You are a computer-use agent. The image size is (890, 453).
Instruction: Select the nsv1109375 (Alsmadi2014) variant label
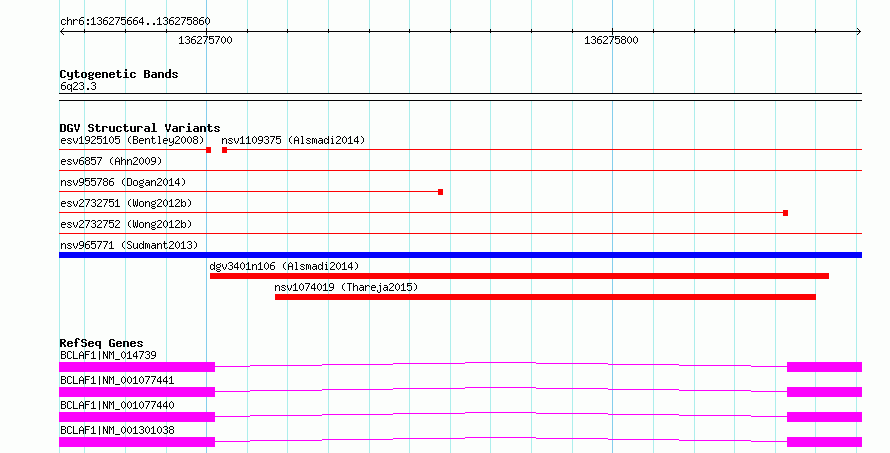click(x=293, y=140)
